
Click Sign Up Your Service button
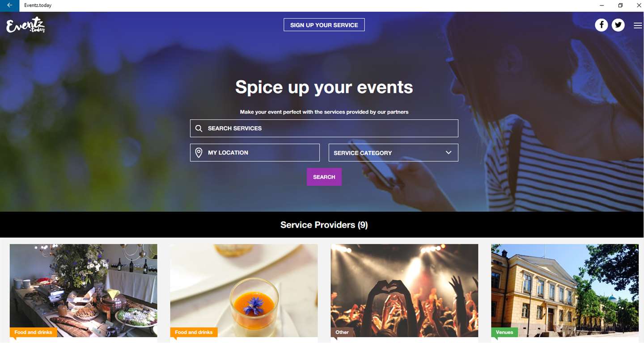click(x=324, y=25)
